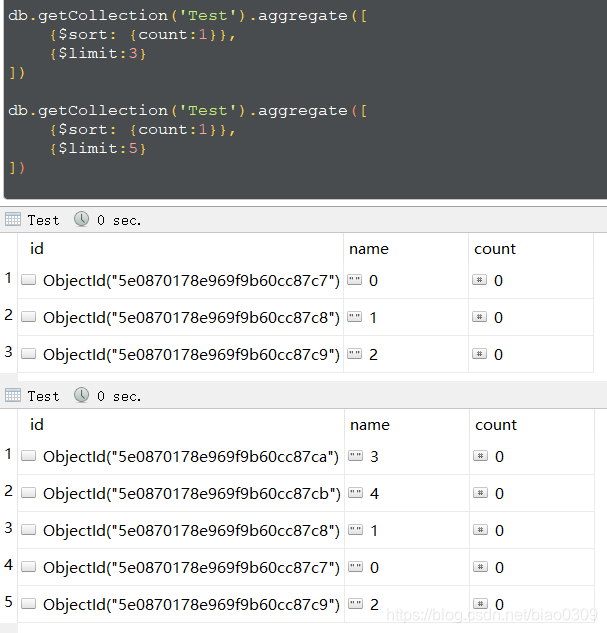Click document icon for ObjectId ending 87c8 in first table

(29, 317)
